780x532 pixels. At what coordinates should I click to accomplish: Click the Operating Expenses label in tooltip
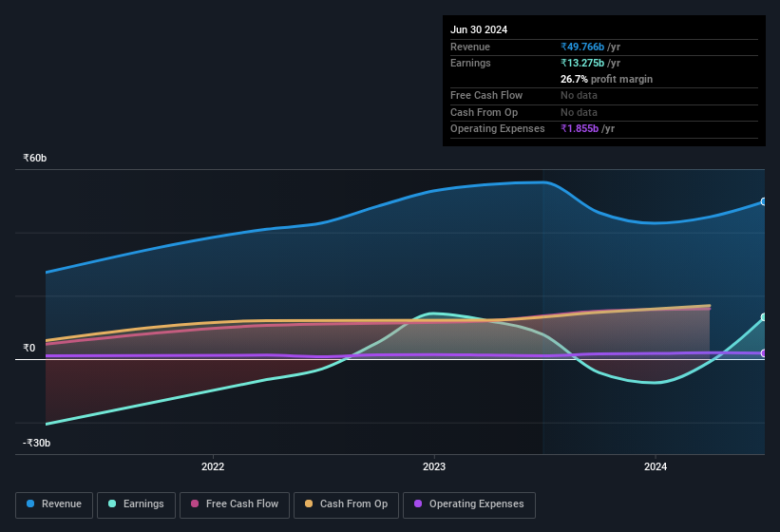click(x=498, y=128)
